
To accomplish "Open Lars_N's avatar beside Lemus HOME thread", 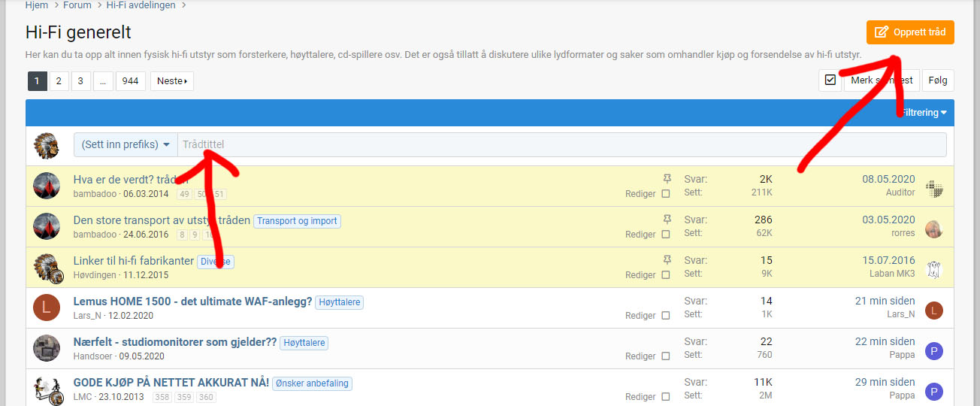I will coord(47,308).
